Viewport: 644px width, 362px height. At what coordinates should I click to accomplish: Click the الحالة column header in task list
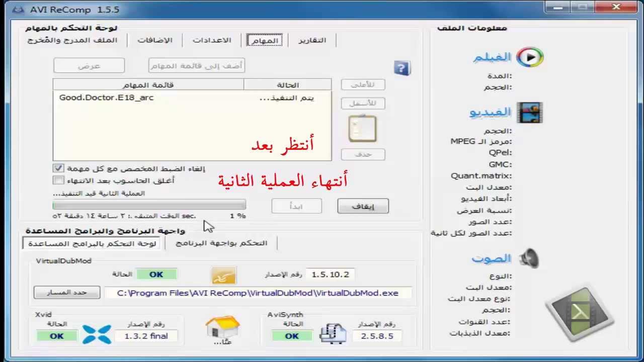point(288,85)
